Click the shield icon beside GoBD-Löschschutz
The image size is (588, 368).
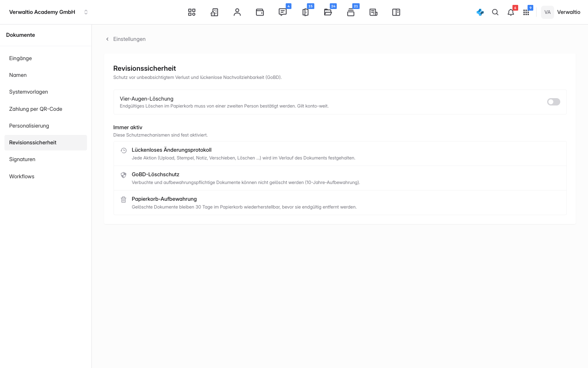[123, 175]
